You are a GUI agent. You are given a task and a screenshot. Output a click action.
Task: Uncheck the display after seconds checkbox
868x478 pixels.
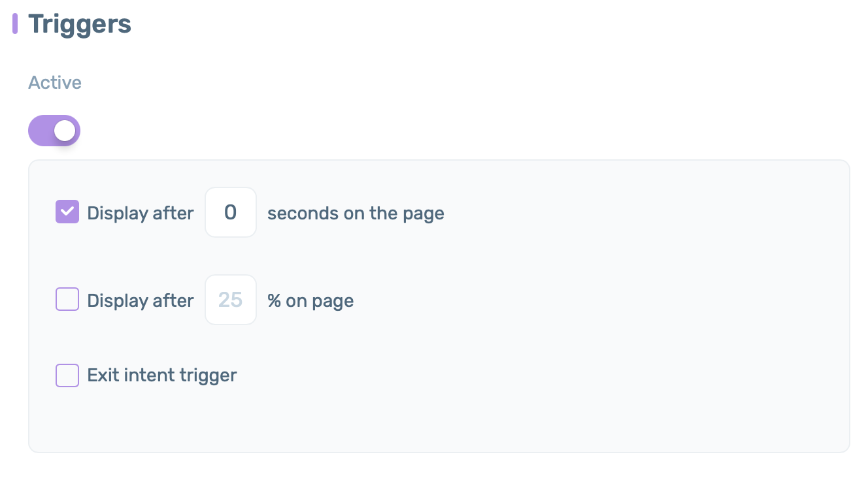coord(67,212)
